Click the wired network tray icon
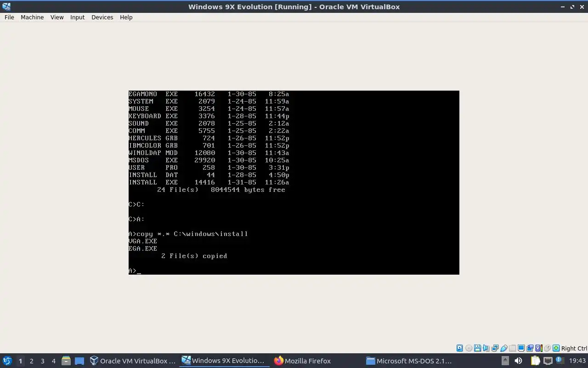 coord(548,361)
